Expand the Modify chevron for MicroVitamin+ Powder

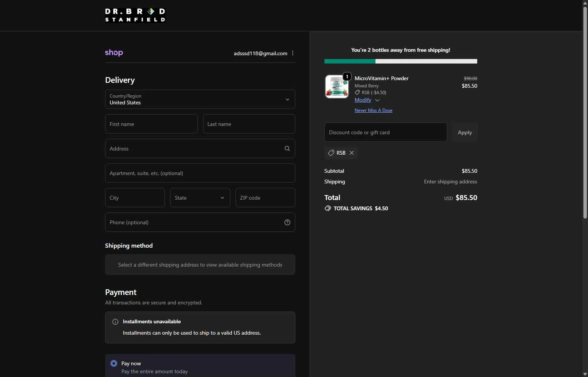pos(377,100)
